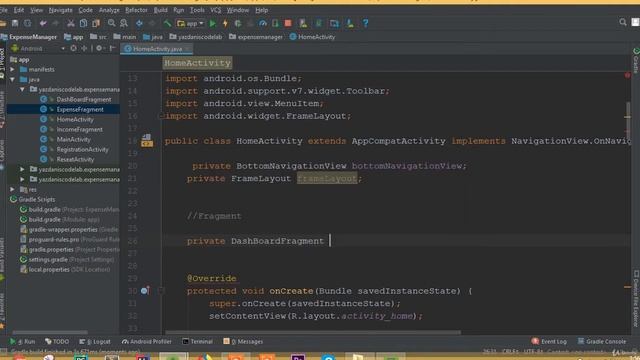Click the Synchronize toolbar icon

point(27,23)
